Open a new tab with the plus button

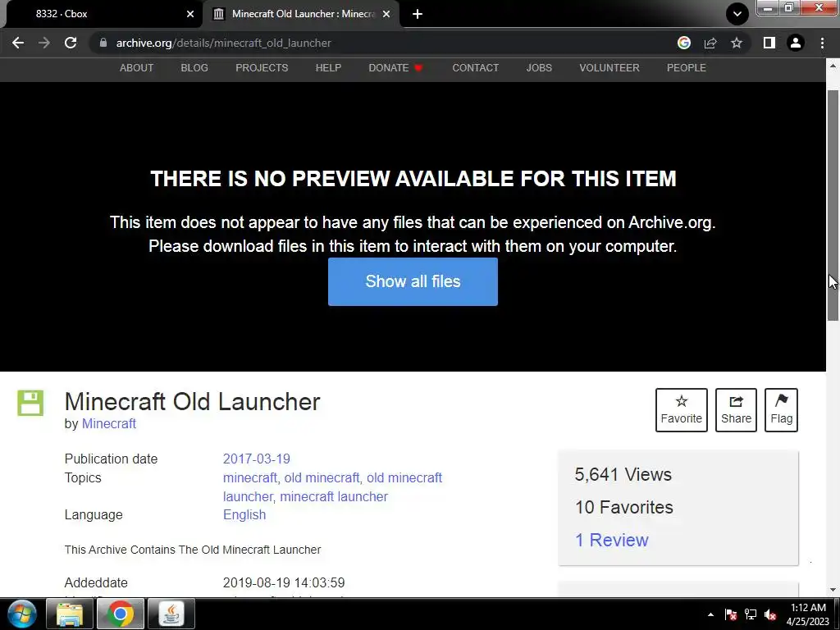coord(418,14)
